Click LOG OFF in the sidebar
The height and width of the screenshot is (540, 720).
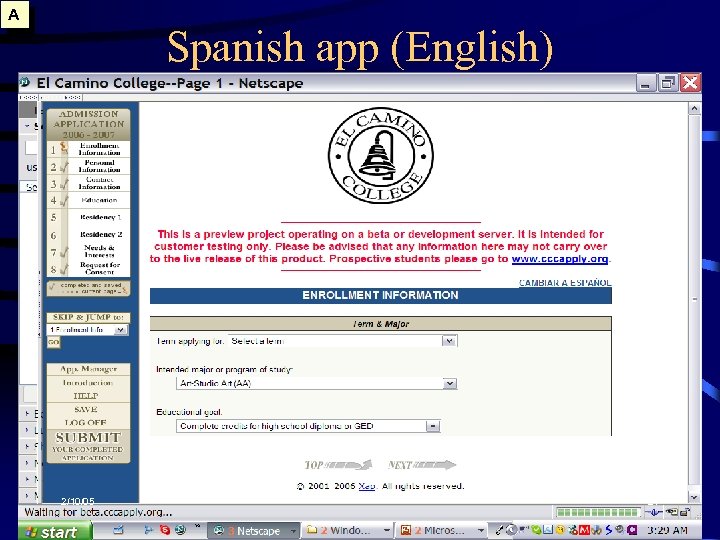tap(85, 422)
